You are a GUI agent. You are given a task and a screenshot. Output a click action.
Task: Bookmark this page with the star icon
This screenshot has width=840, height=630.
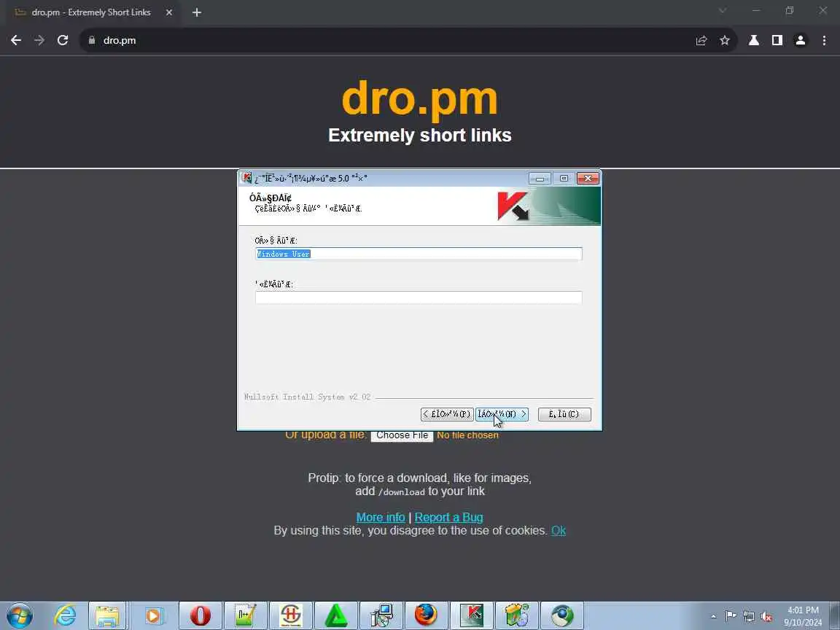[x=725, y=40]
